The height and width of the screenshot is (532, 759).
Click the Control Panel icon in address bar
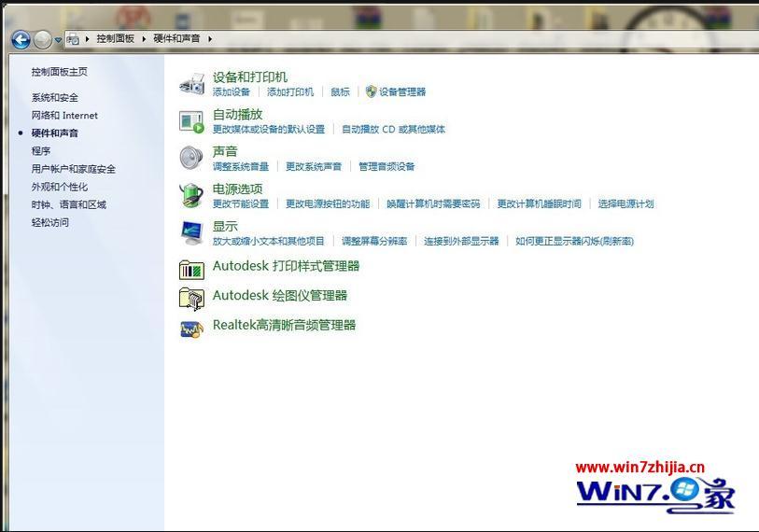[x=74, y=38]
